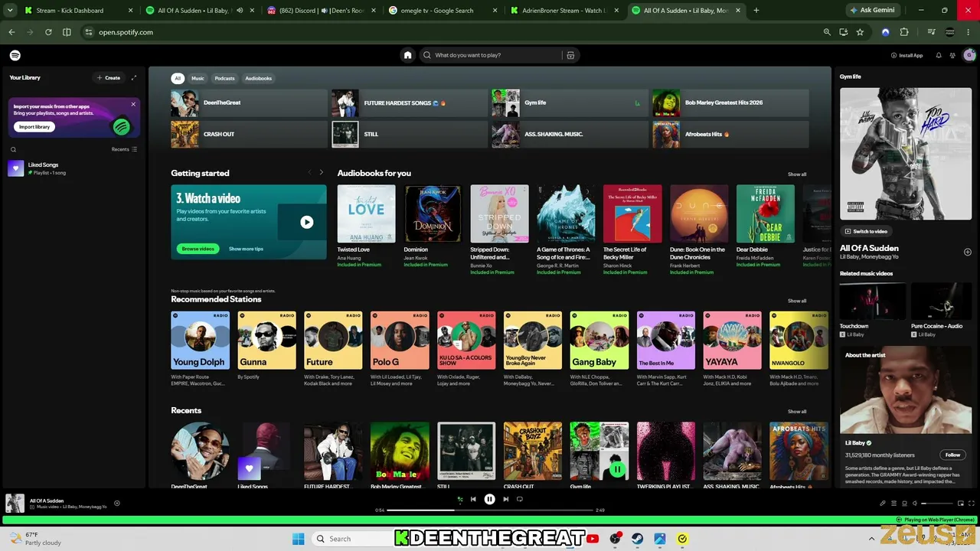The width and height of the screenshot is (980, 551).
Task: Mute the Spotify volume
Action: pyautogui.click(x=914, y=504)
